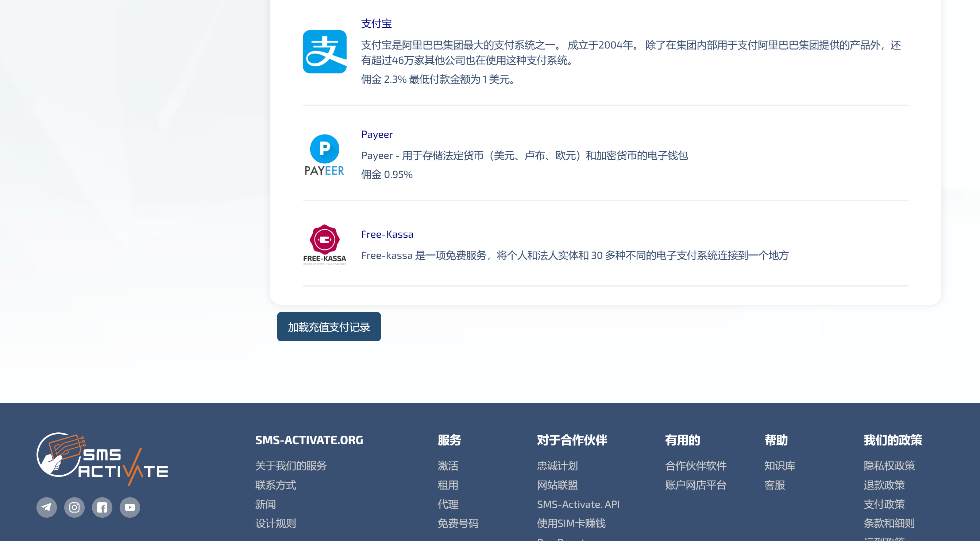Click the 帮助 footer heading

[776, 440]
